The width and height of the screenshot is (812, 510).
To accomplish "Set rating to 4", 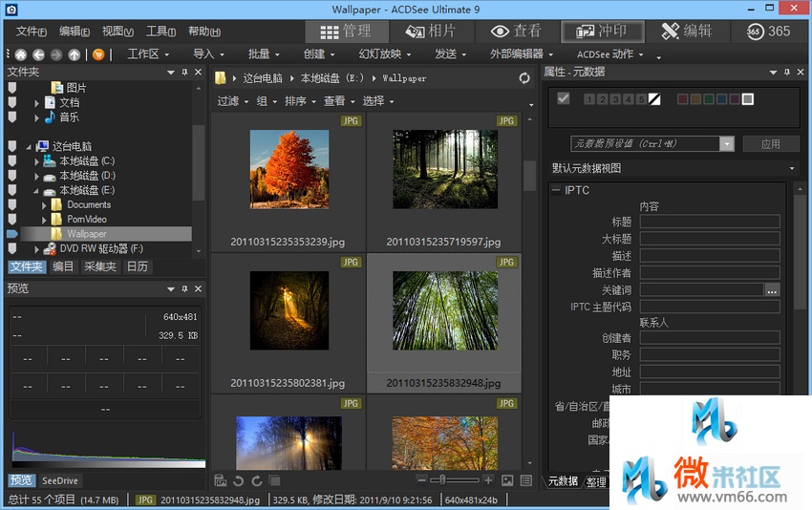I will point(628,99).
